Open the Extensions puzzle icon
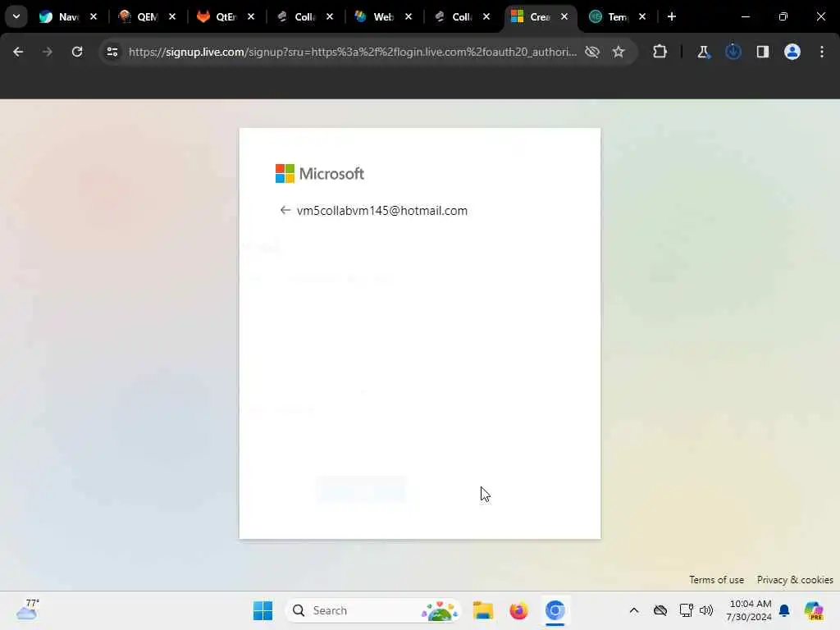The height and width of the screenshot is (630, 840). pyautogui.click(x=660, y=52)
